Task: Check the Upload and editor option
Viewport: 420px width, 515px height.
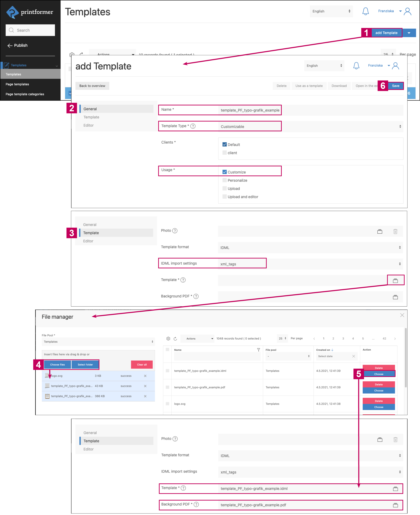Action: [224, 197]
